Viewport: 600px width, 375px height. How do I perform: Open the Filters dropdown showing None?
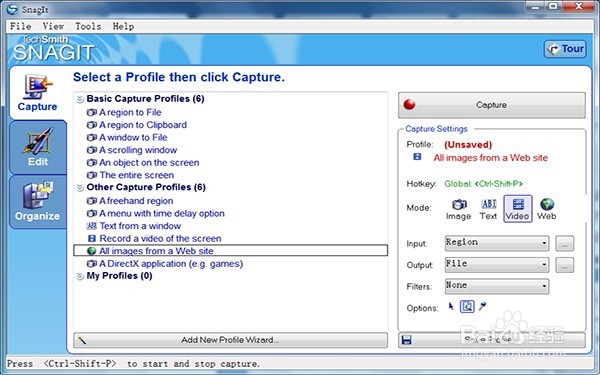(x=497, y=286)
